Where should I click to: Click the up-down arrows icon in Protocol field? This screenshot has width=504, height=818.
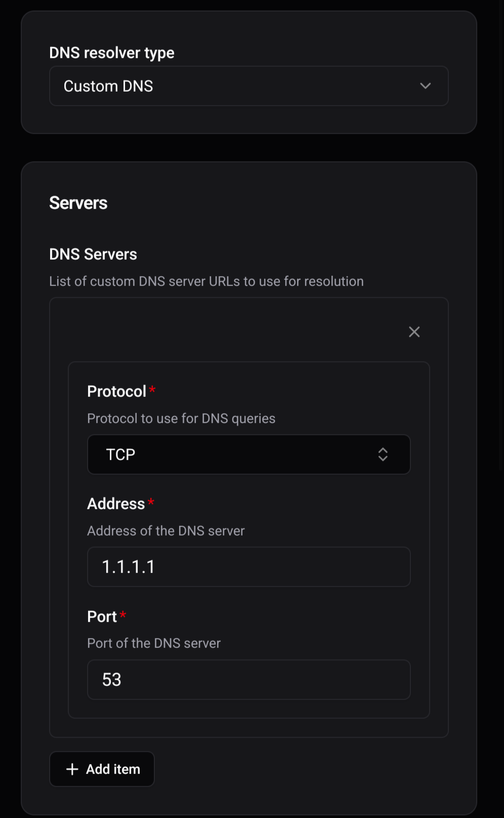(383, 455)
